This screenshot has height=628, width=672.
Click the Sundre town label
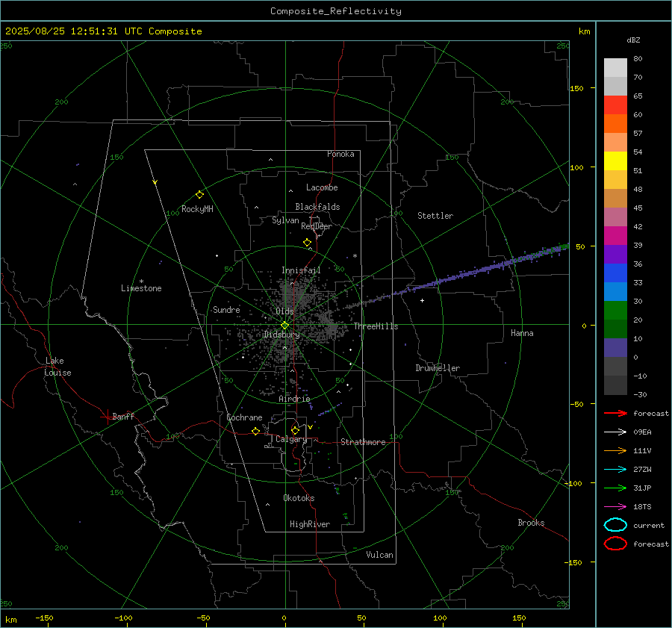226,309
